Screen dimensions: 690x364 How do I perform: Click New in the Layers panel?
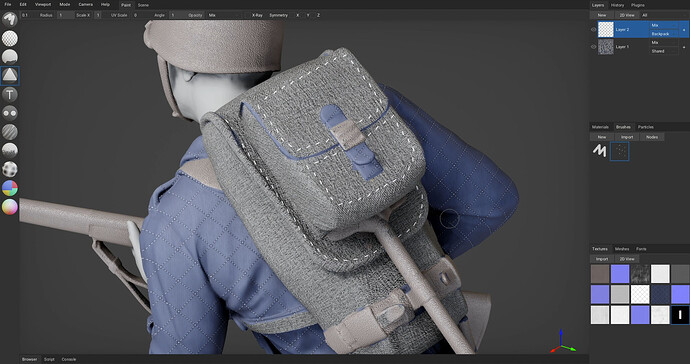pos(602,15)
